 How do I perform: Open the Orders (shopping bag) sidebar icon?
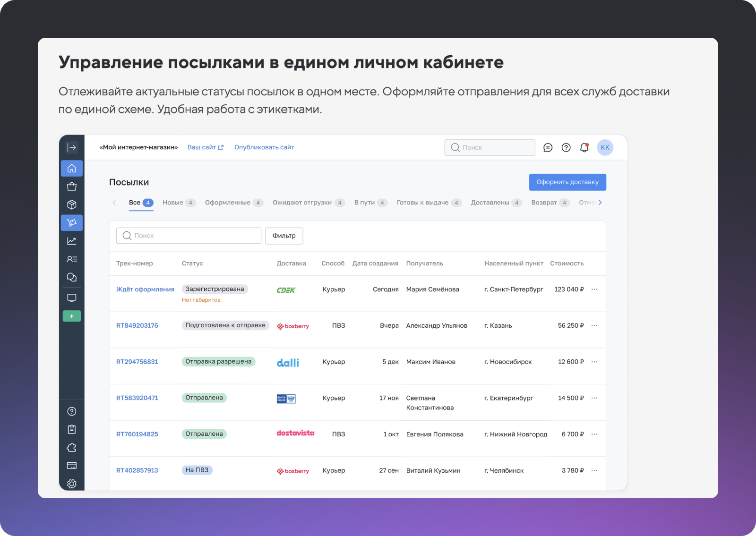(x=72, y=186)
